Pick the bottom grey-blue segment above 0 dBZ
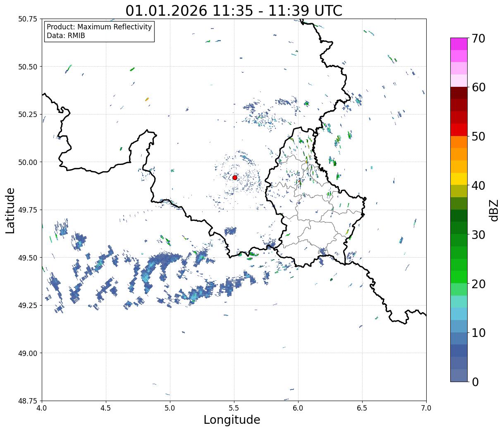Viewport: 504px width, 430px height. click(459, 375)
